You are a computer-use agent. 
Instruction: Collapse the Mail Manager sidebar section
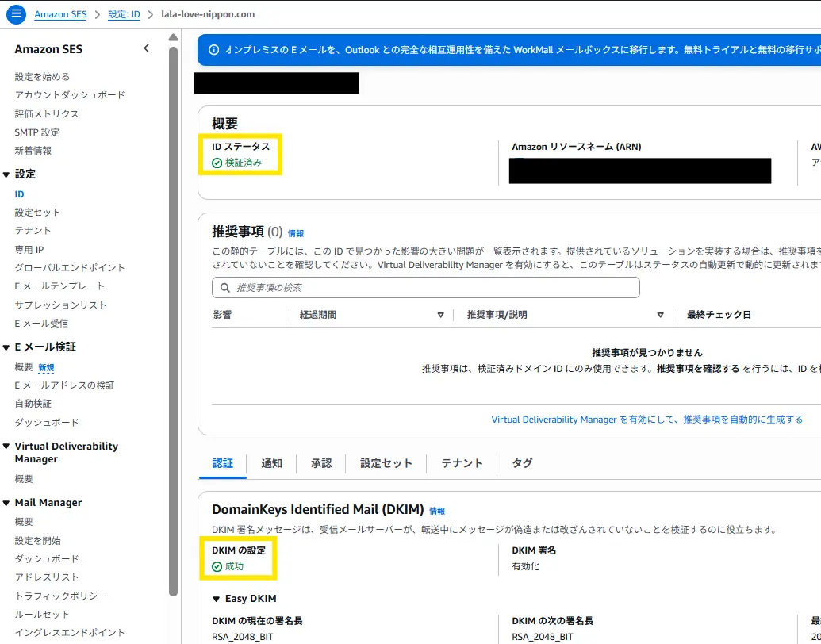6,503
